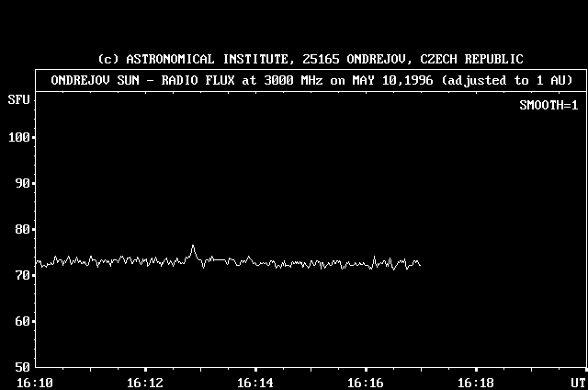The height and width of the screenshot is (390, 588).
Task: Click the UT label on the time axis
Action: (x=577, y=382)
